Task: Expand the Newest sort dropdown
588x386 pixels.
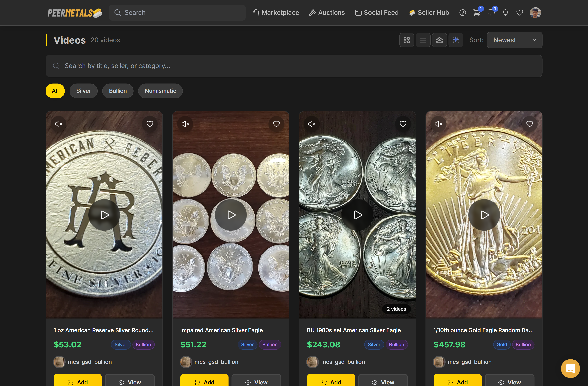Action: pos(514,40)
